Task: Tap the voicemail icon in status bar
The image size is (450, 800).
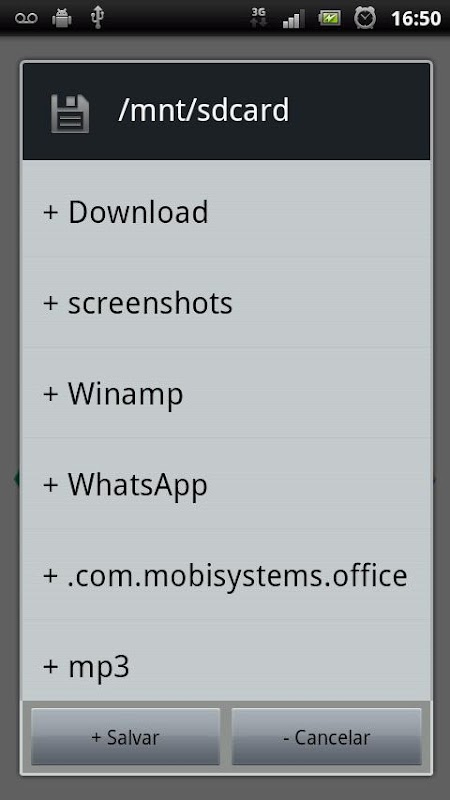Action: [26, 18]
